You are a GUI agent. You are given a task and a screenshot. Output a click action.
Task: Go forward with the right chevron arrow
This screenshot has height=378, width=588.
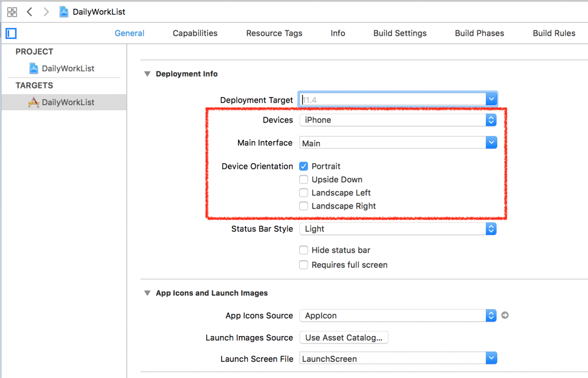[46, 11]
